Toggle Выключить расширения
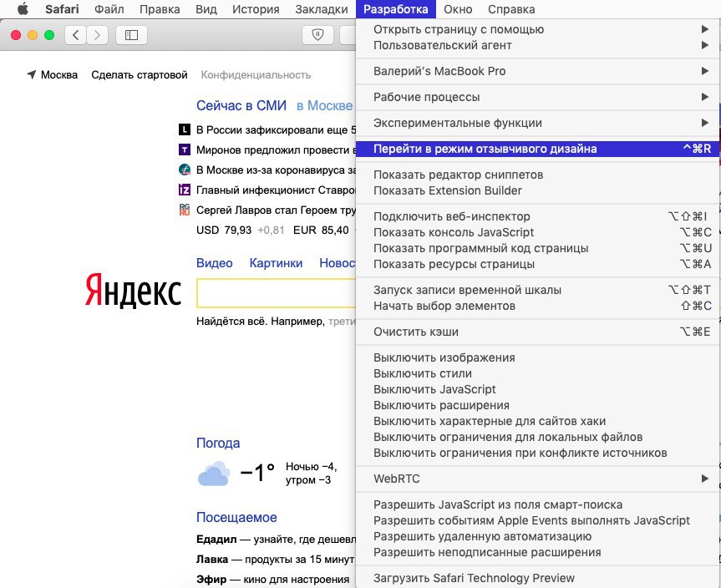 point(537,405)
